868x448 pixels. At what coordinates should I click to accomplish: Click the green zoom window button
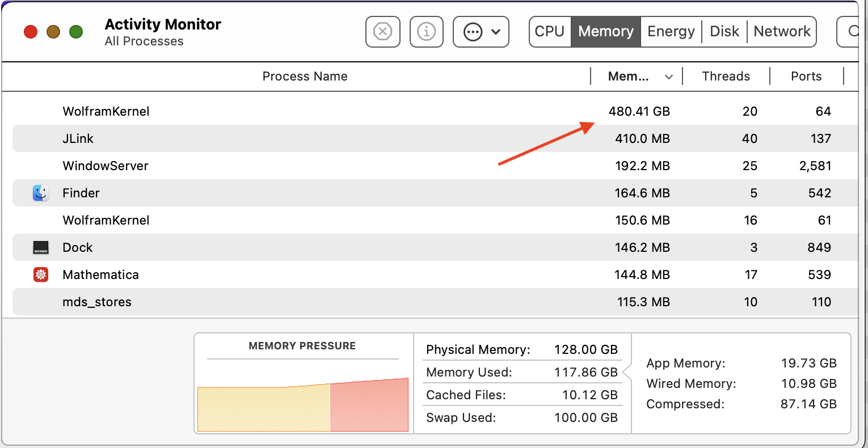(x=76, y=32)
